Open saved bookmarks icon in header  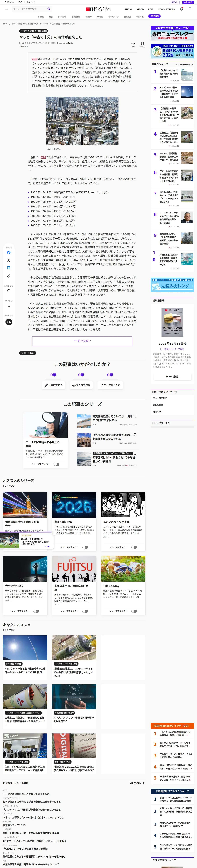[x=190, y=9]
